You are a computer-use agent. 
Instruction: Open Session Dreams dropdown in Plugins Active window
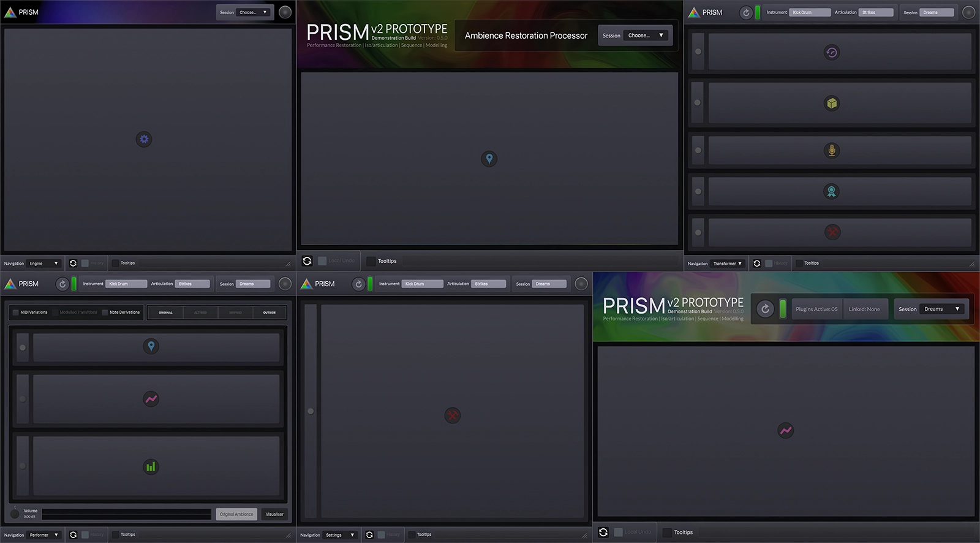click(x=943, y=309)
